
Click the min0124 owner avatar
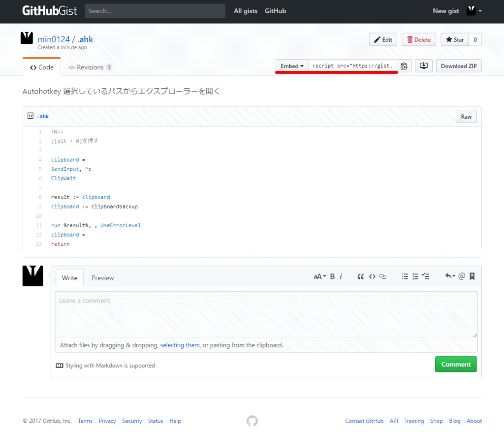pyautogui.click(x=27, y=38)
